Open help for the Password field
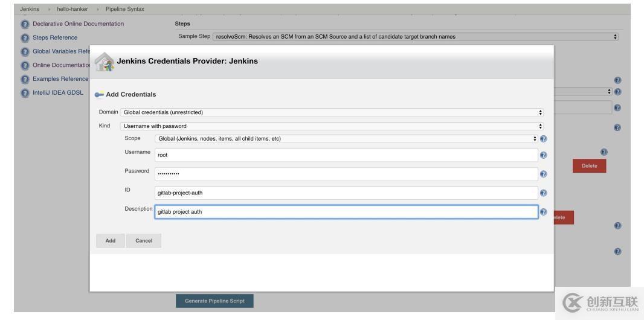 pos(543,174)
